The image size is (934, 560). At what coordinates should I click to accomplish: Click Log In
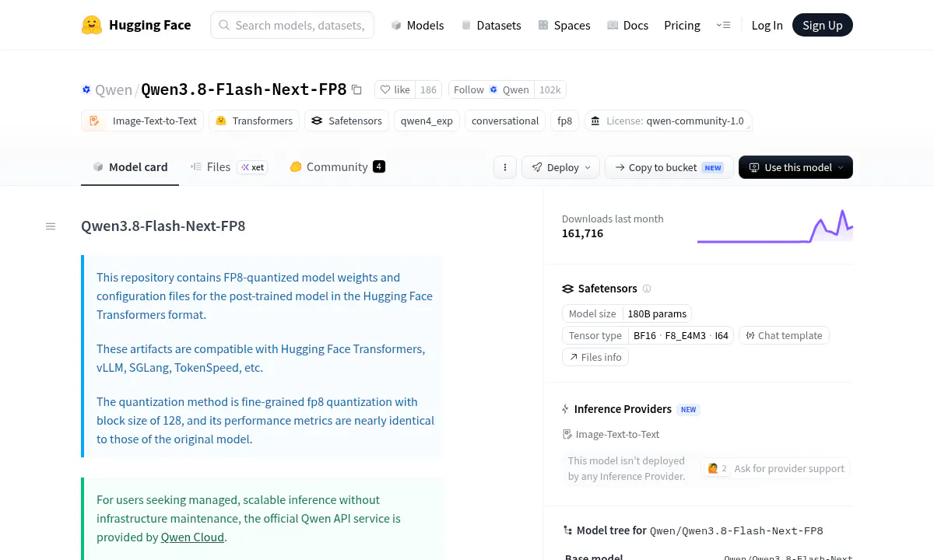point(767,25)
